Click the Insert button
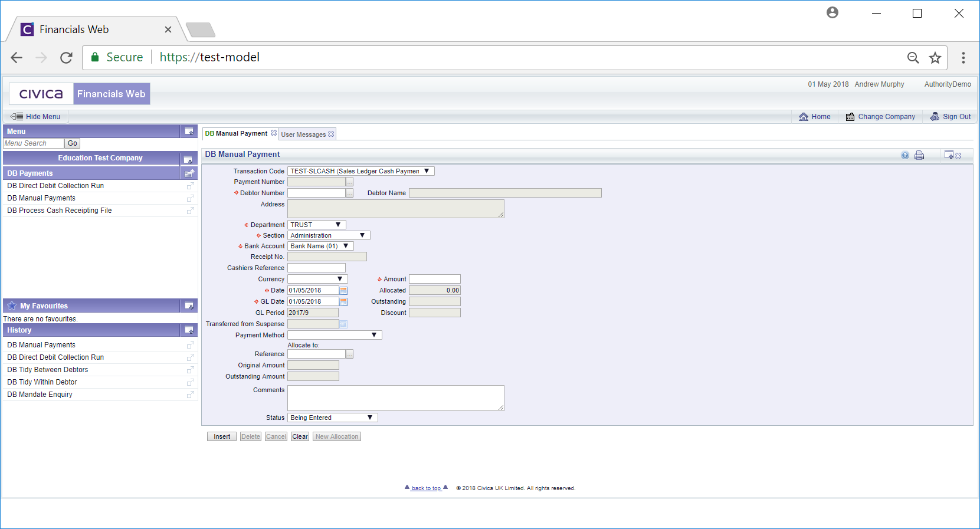Viewport: 980px width, 529px height. tap(222, 436)
